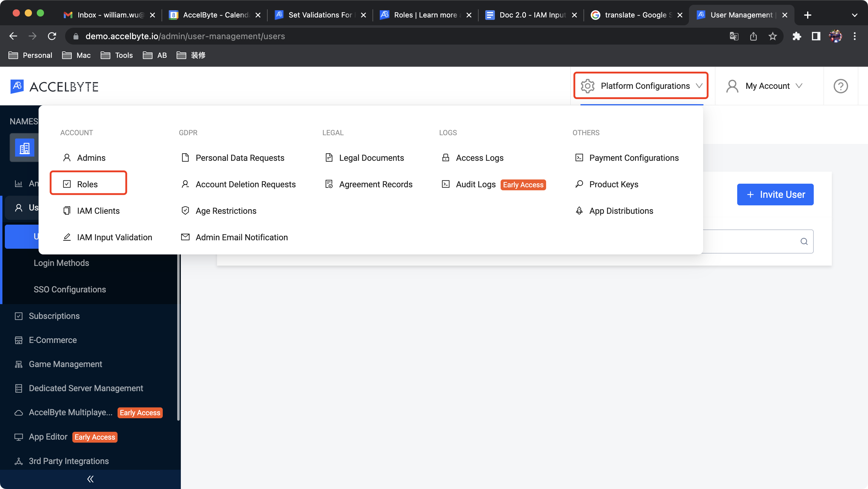The image size is (868, 489).
Task: Click the AccelByte logo
Action: pyautogui.click(x=54, y=86)
